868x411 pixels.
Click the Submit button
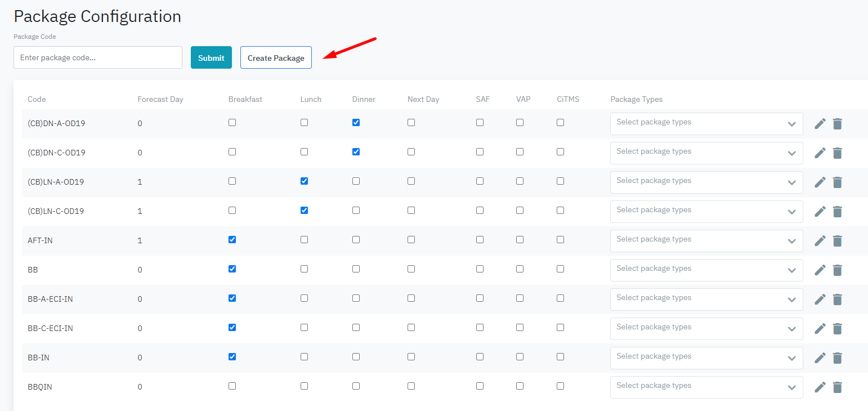(x=211, y=57)
